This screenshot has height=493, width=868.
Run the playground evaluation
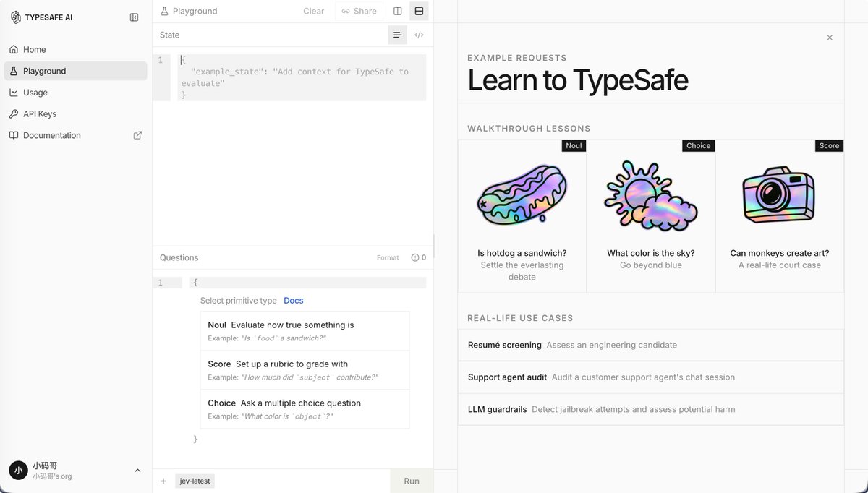point(412,481)
